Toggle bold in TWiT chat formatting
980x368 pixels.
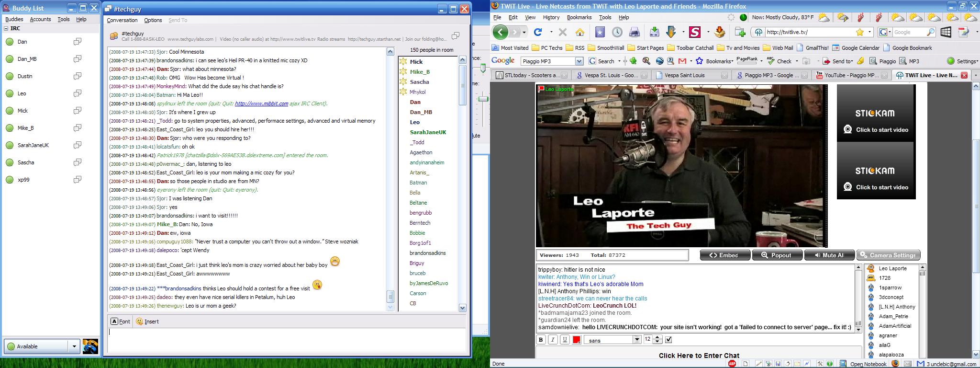coord(541,340)
